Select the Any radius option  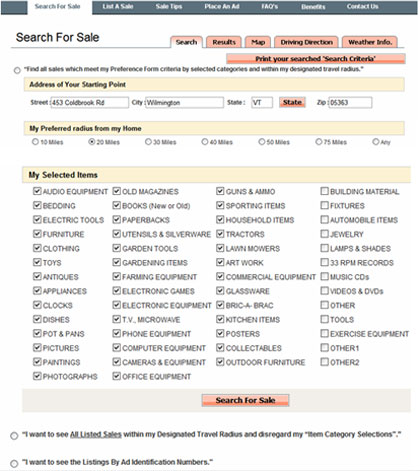click(376, 142)
